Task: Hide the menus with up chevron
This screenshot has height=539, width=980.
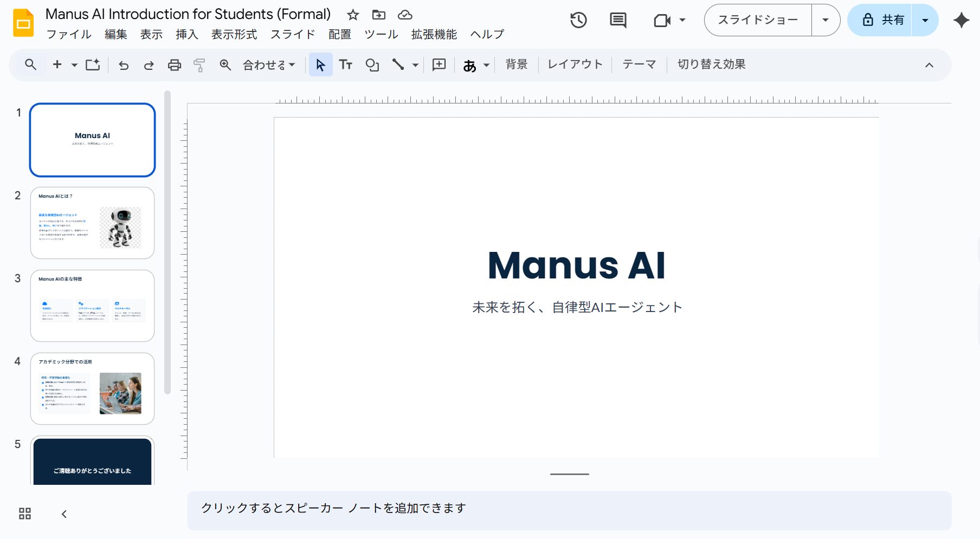Action: point(929,65)
